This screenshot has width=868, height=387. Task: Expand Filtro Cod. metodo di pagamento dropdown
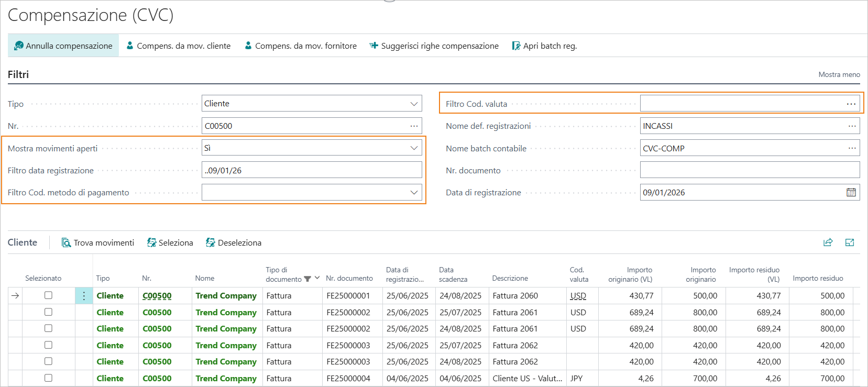click(x=414, y=193)
